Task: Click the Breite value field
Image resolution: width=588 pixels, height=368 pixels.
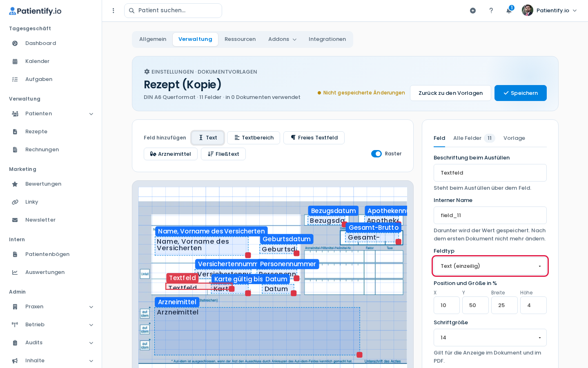Action: coord(504,305)
